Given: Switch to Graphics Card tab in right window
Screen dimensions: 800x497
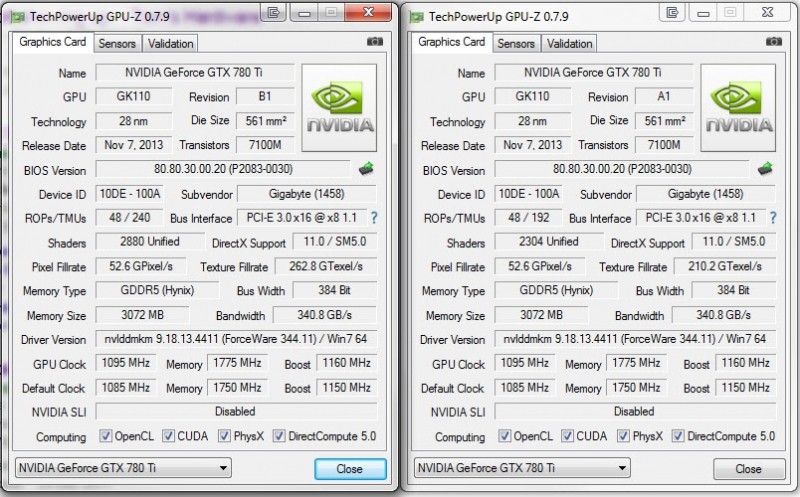Looking at the screenshot, I should [452, 42].
